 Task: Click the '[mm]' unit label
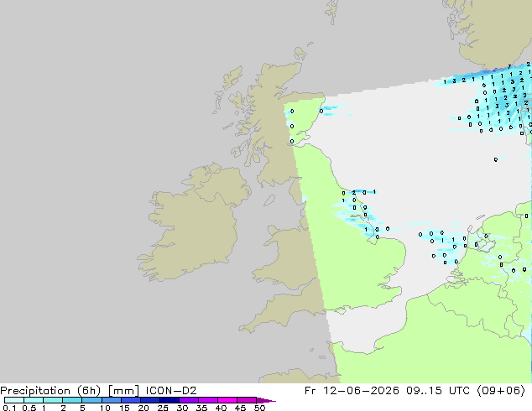(x=123, y=391)
